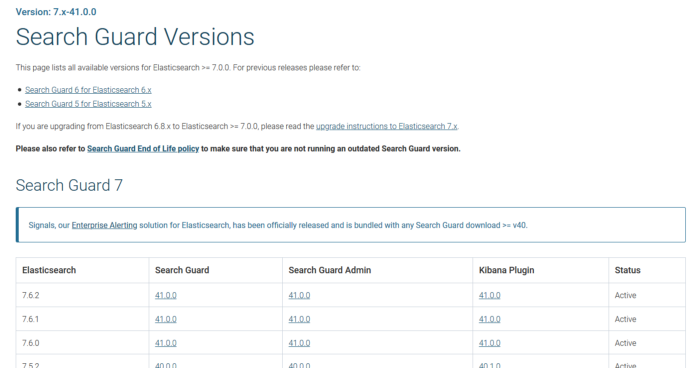The width and height of the screenshot is (700, 368).
Task: Open upgrade instructions to Elasticsearch 7.x link
Action: pos(387,126)
